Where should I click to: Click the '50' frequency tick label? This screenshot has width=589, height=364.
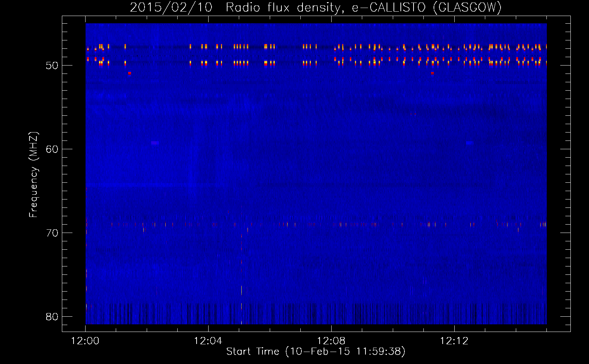click(52, 66)
